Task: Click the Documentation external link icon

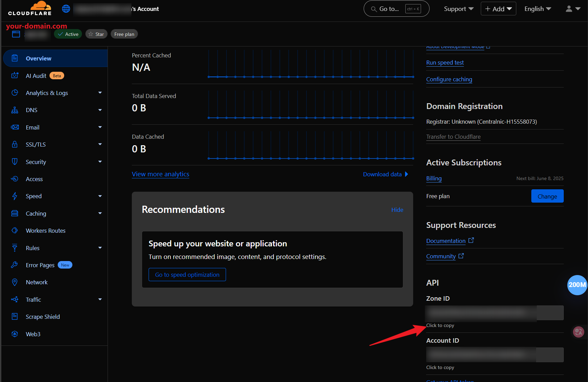Action: [471, 240]
